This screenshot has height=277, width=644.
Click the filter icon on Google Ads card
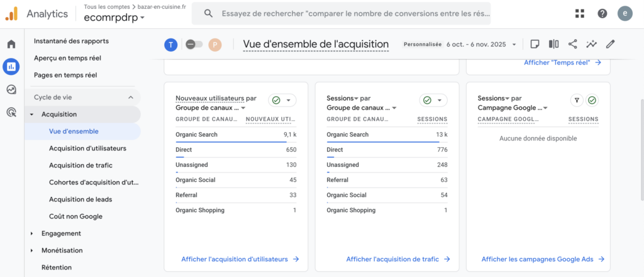click(x=576, y=100)
